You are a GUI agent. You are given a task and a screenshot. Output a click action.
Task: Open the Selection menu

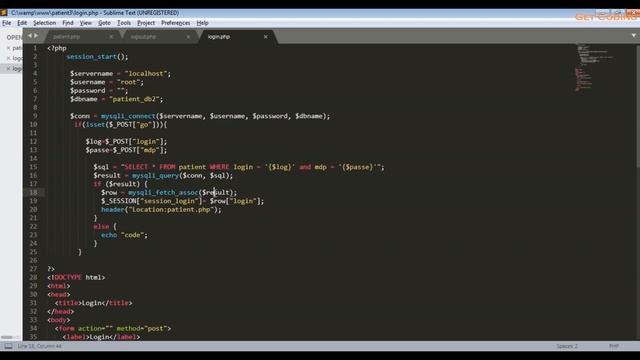pos(44,23)
